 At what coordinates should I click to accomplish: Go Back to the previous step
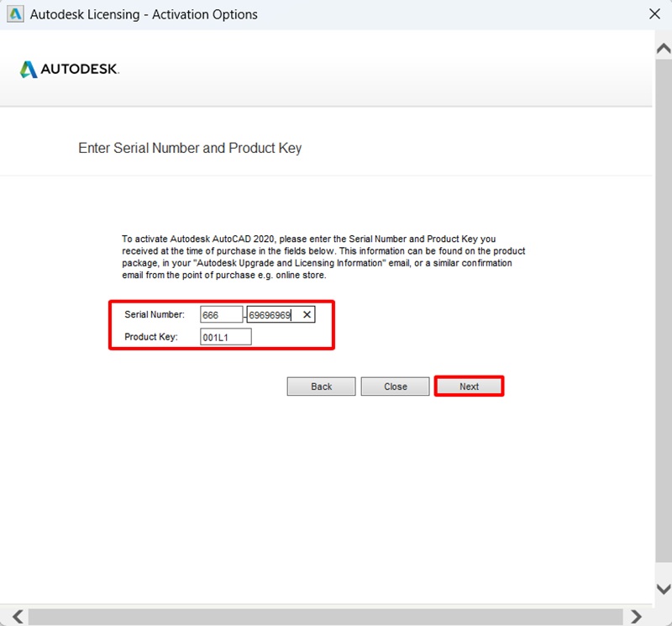click(x=322, y=387)
